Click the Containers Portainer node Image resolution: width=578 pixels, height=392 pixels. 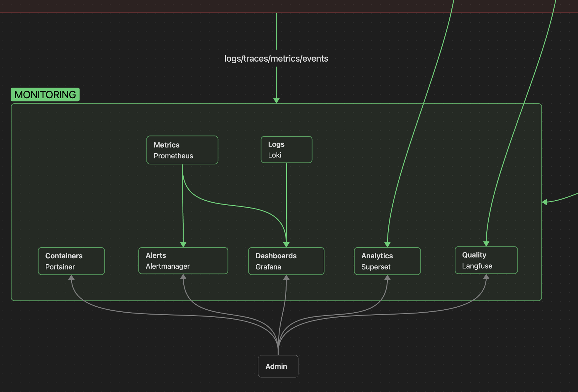tap(71, 261)
